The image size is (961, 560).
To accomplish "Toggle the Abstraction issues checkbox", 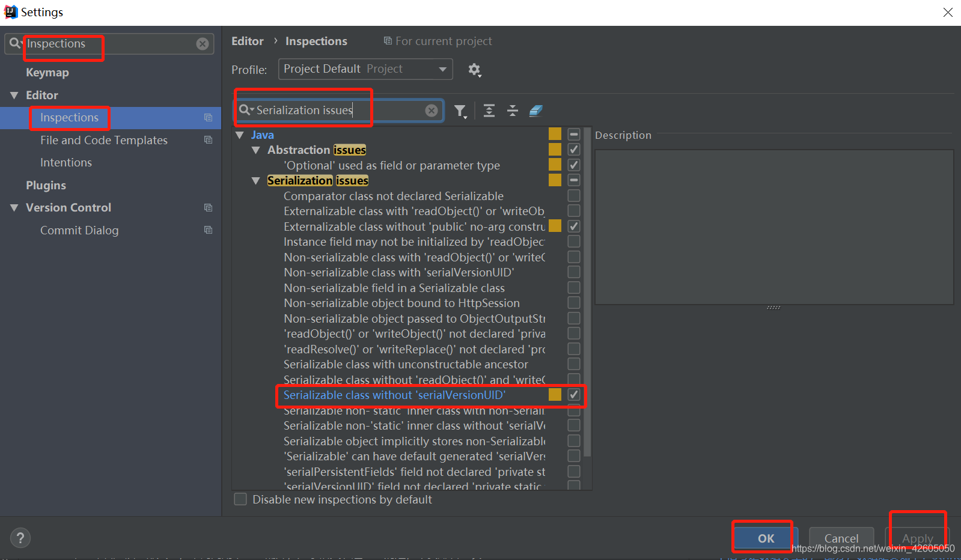I will (x=574, y=150).
